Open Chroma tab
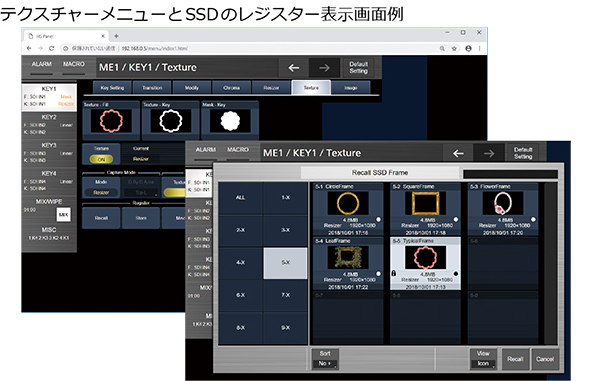The height and width of the screenshot is (381, 592). coord(231,88)
